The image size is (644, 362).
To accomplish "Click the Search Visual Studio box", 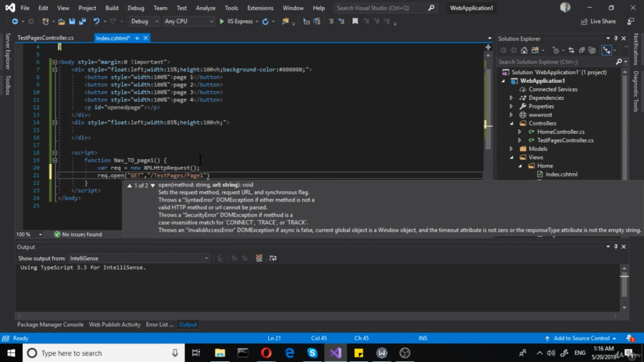I will [x=385, y=8].
